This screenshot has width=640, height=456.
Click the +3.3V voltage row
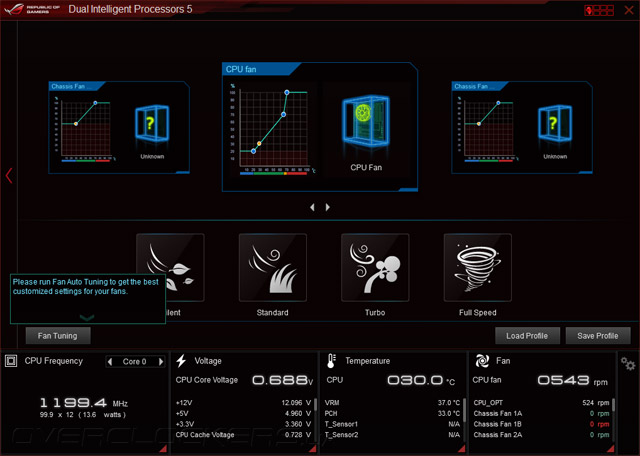point(244,424)
